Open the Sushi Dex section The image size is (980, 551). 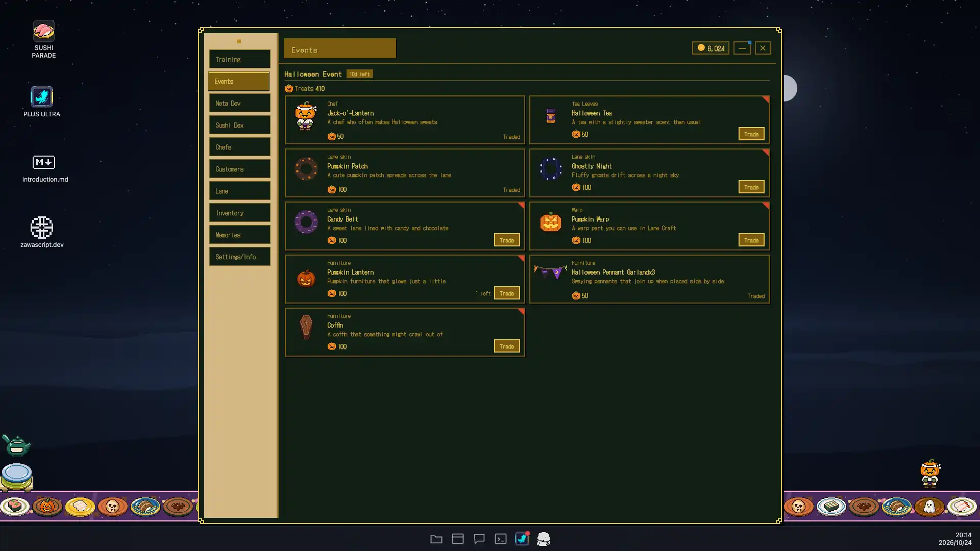pyautogui.click(x=239, y=125)
